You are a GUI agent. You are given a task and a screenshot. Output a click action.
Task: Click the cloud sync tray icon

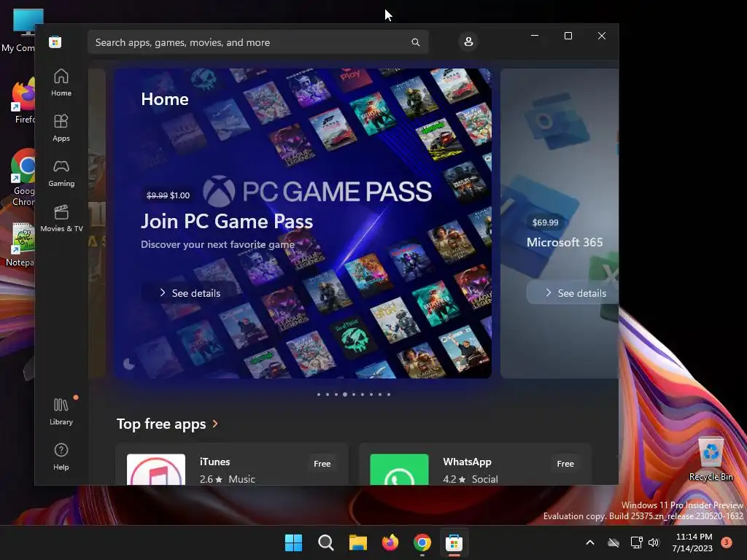[x=614, y=542]
